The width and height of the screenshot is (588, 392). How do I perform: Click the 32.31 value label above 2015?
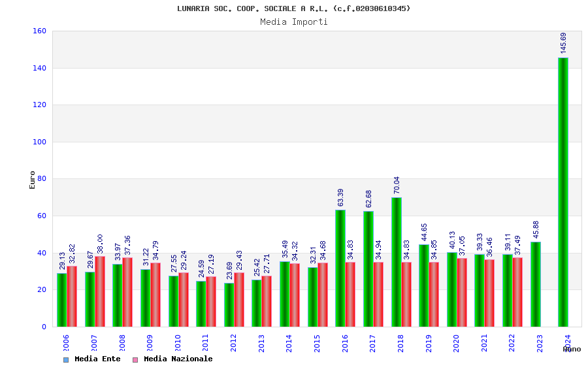pos(313,255)
